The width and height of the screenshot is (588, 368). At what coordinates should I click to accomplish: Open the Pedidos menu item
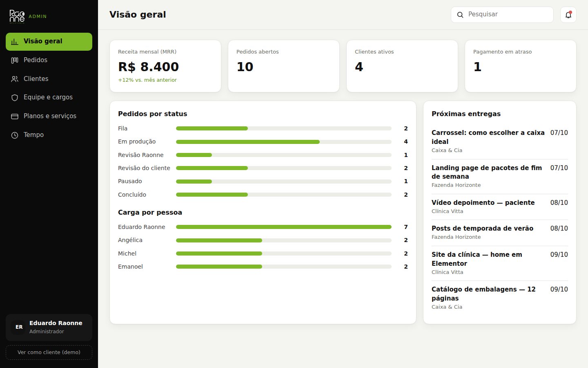click(49, 60)
